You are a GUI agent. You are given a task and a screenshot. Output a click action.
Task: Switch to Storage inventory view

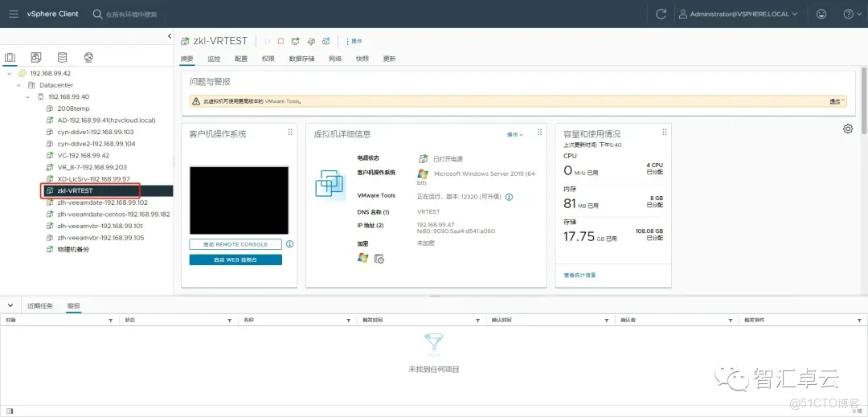click(62, 58)
